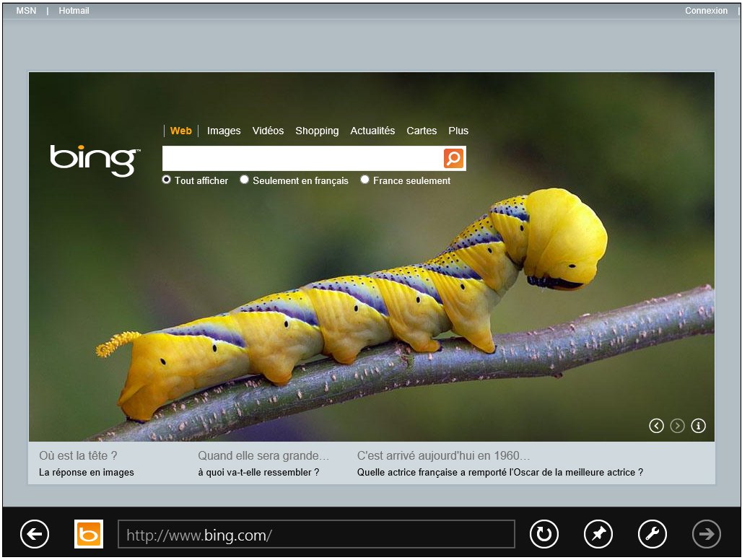Show previous Bing background image
This screenshot has height=560, width=742.
[656, 426]
